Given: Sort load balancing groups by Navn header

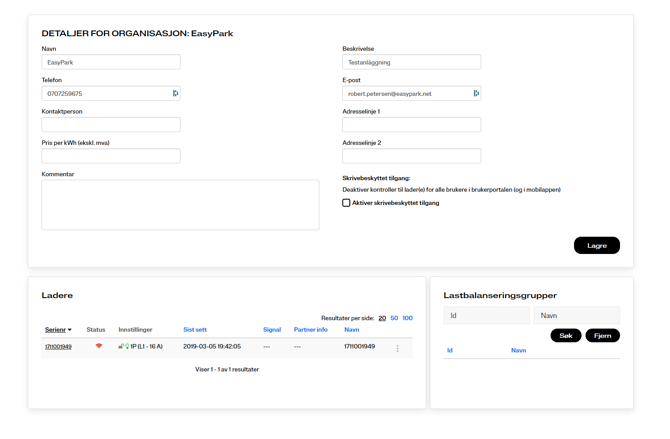Looking at the screenshot, I should pos(518,351).
